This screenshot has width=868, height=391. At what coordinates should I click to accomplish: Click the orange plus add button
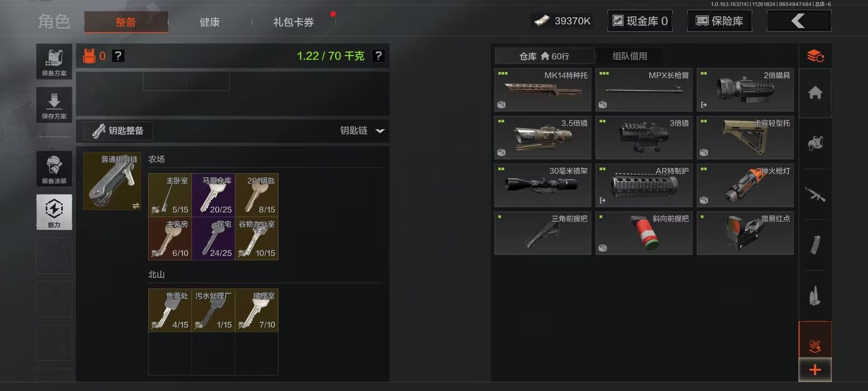(815, 370)
